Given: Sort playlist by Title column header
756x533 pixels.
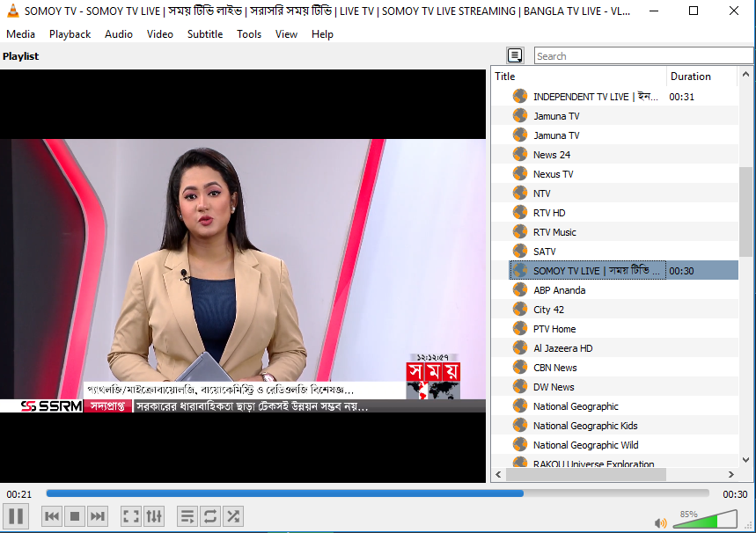Looking at the screenshot, I should 579,77.
